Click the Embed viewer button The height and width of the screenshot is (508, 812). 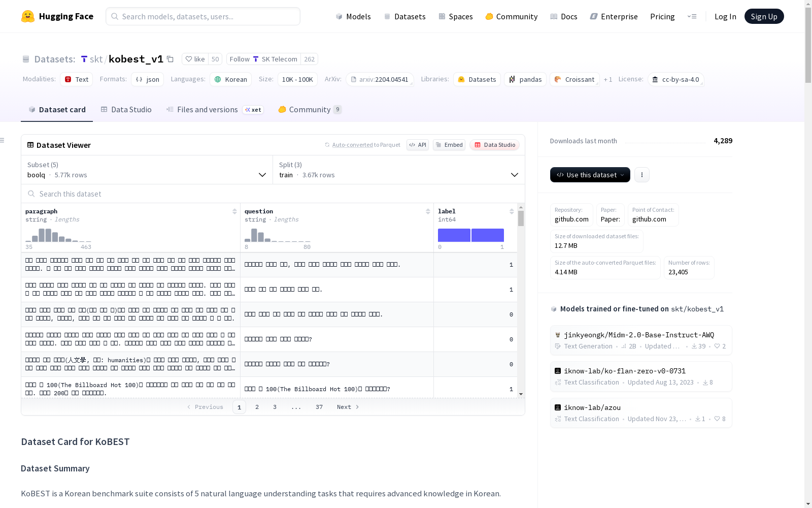[x=449, y=145]
